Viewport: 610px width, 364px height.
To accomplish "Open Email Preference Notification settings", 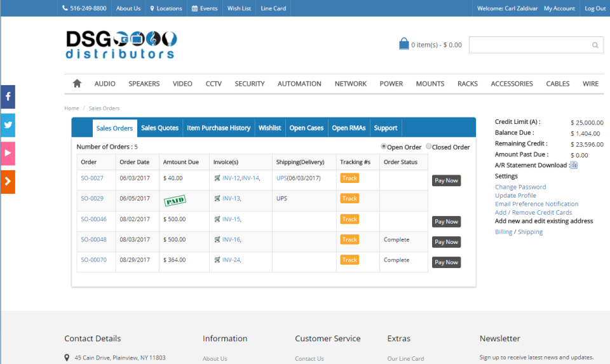I will (536, 204).
